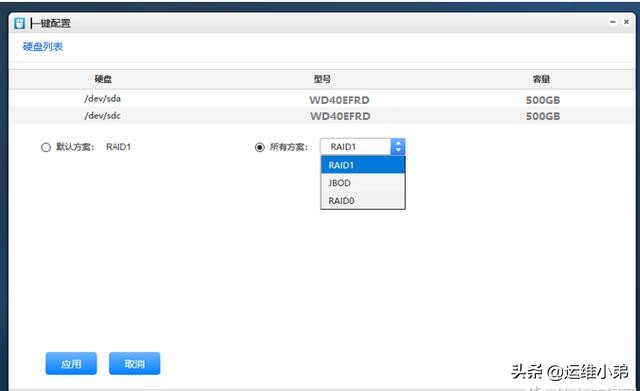Click 500GB capacity in /dev/sdc row
The height and width of the screenshot is (391, 640).
point(543,116)
